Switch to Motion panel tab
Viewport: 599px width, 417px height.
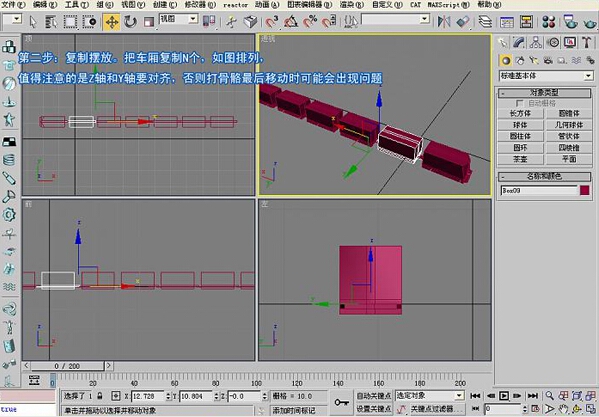553,42
